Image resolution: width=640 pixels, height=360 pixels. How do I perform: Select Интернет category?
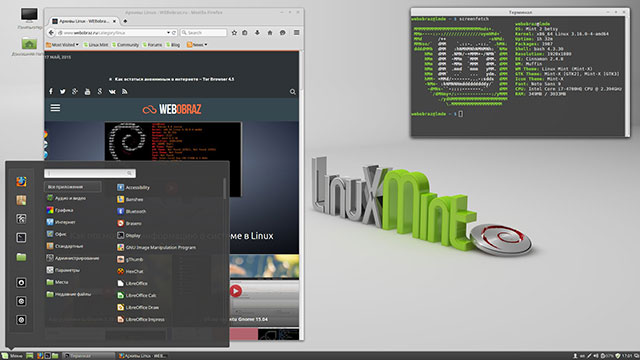click(x=61, y=222)
